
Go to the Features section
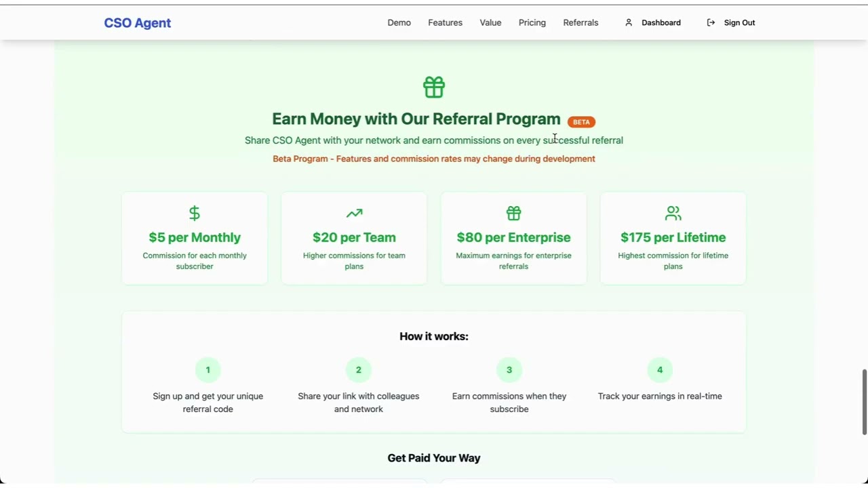click(x=445, y=23)
